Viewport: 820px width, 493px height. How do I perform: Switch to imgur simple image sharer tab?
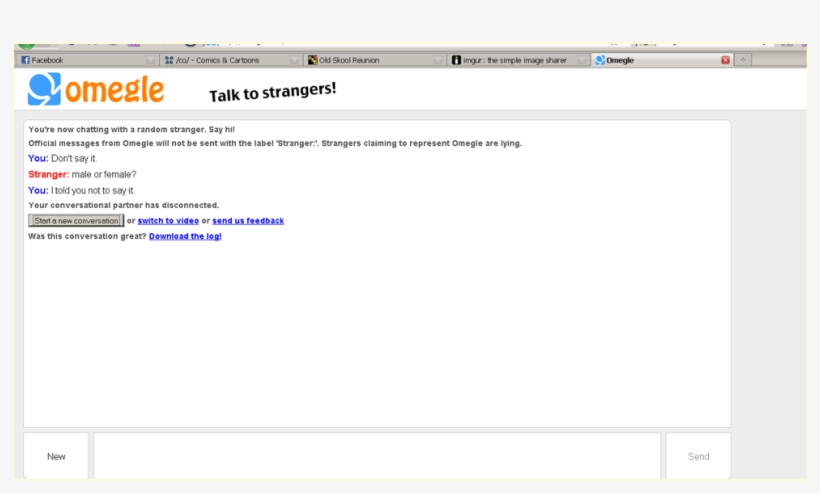(518, 60)
